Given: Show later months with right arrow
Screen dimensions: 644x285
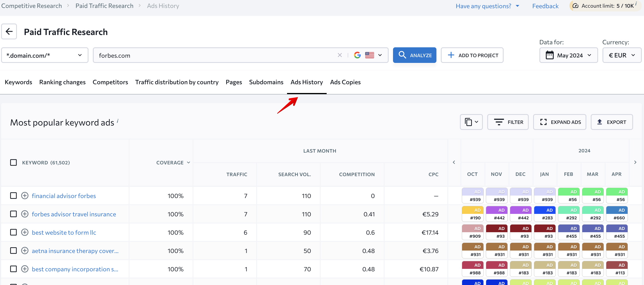Looking at the screenshot, I should pos(635,162).
